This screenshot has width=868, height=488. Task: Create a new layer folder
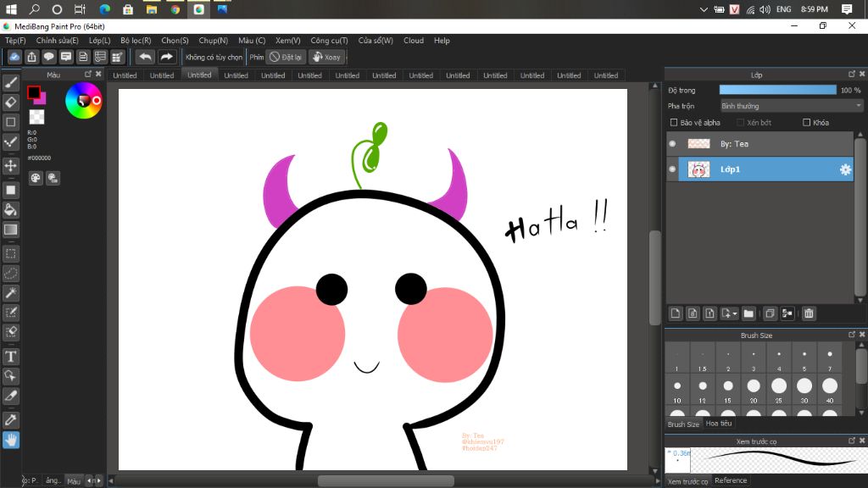748,313
